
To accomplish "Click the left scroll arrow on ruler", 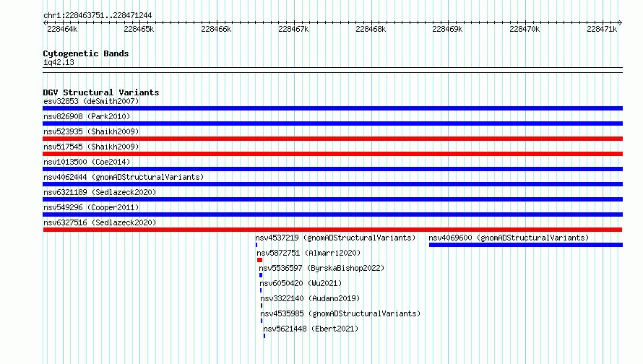I will coord(45,23).
